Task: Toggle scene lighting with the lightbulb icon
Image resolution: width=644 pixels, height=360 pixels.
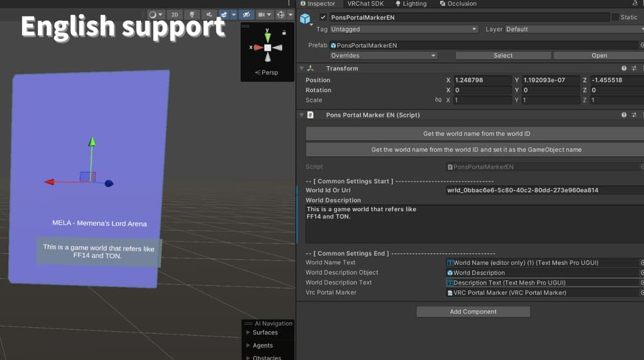Action: (x=192, y=14)
